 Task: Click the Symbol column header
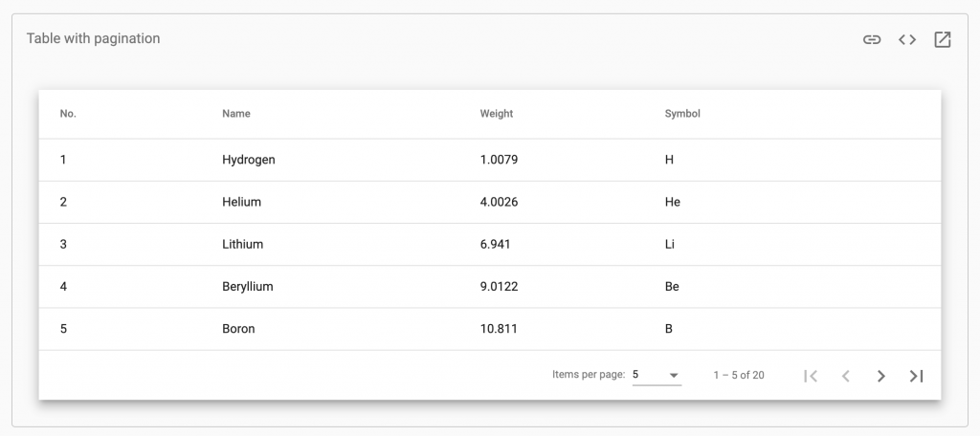(x=682, y=114)
